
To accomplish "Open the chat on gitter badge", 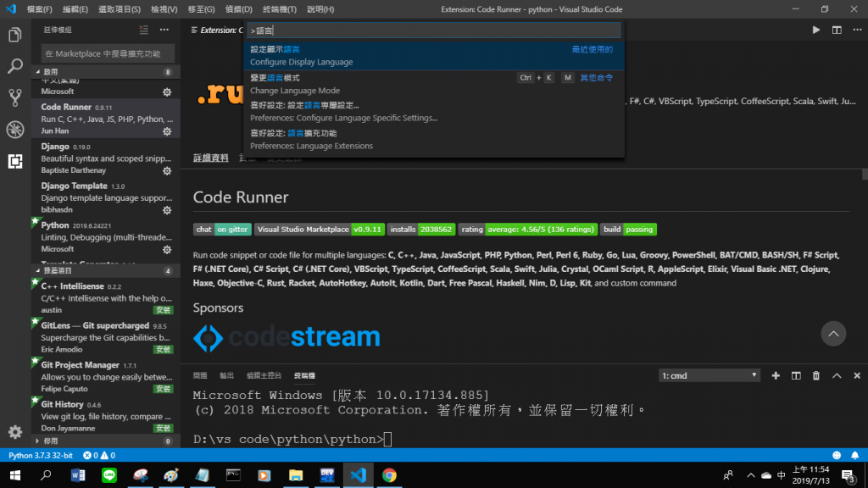I will coord(222,230).
